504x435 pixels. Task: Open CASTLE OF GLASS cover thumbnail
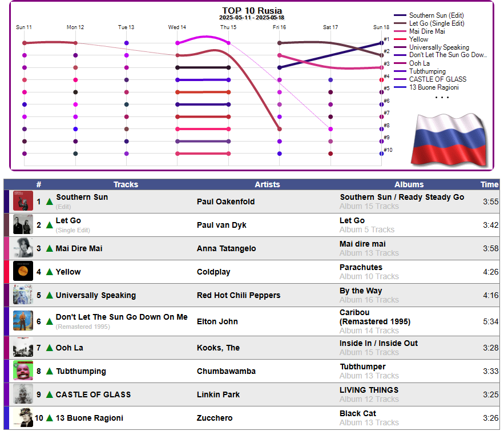pos(23,394)
